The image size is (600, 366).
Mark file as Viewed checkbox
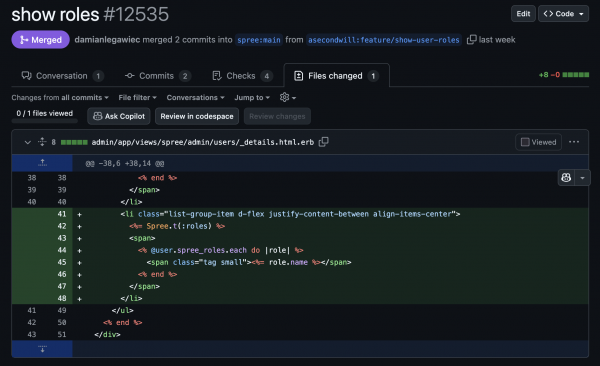525,142
